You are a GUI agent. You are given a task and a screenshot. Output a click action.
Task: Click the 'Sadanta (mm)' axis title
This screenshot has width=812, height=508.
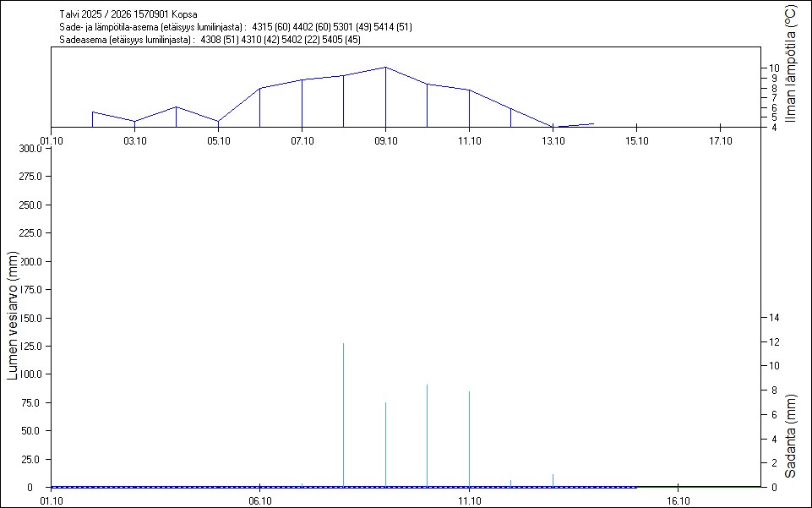[x=790, y=435]
